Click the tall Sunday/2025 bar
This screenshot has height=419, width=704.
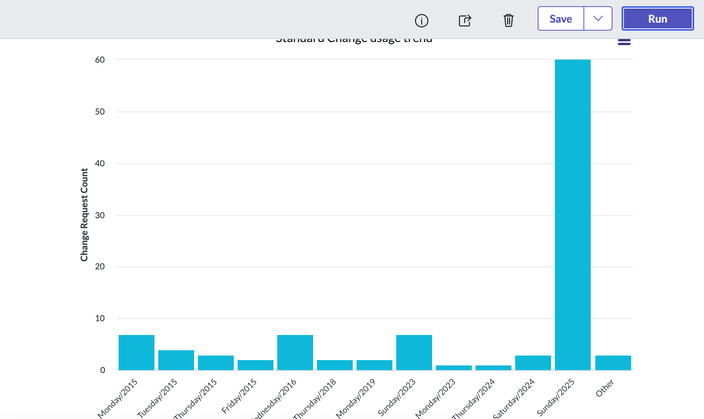[x=573, y=215]
